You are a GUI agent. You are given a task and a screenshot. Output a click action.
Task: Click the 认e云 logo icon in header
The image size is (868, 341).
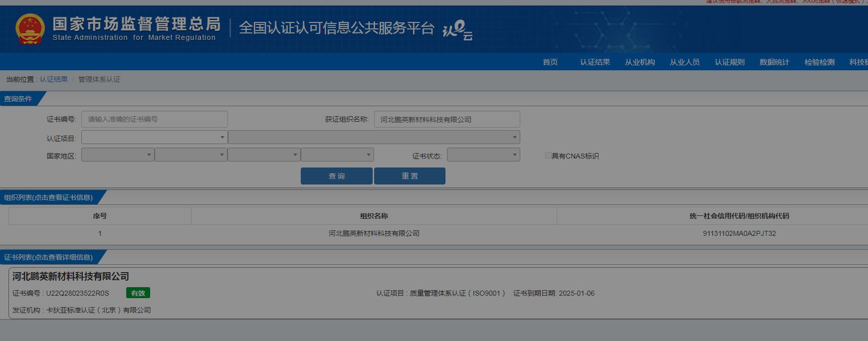click(457, 30)
